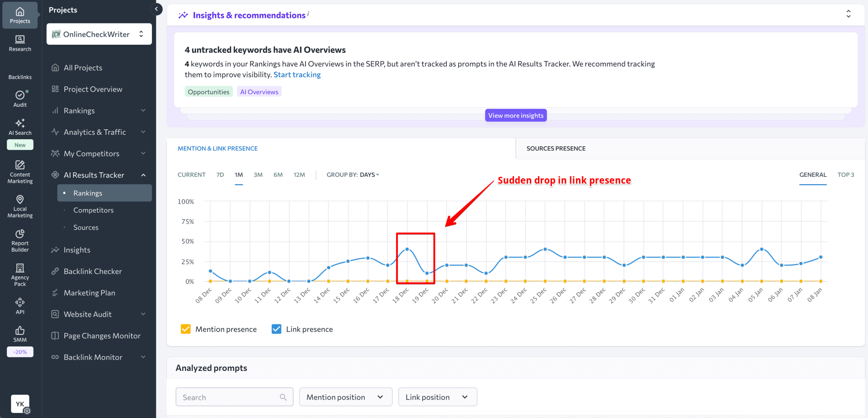Open the Report Builder
The image size is (868, 418).
(x=20, y=241)
